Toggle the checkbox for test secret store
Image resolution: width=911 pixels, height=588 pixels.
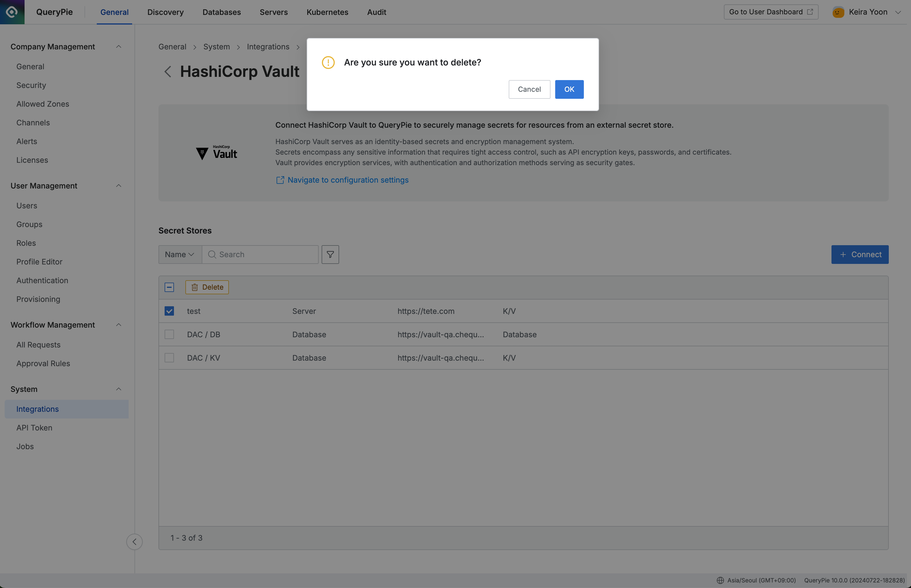[x=169, y=311]
